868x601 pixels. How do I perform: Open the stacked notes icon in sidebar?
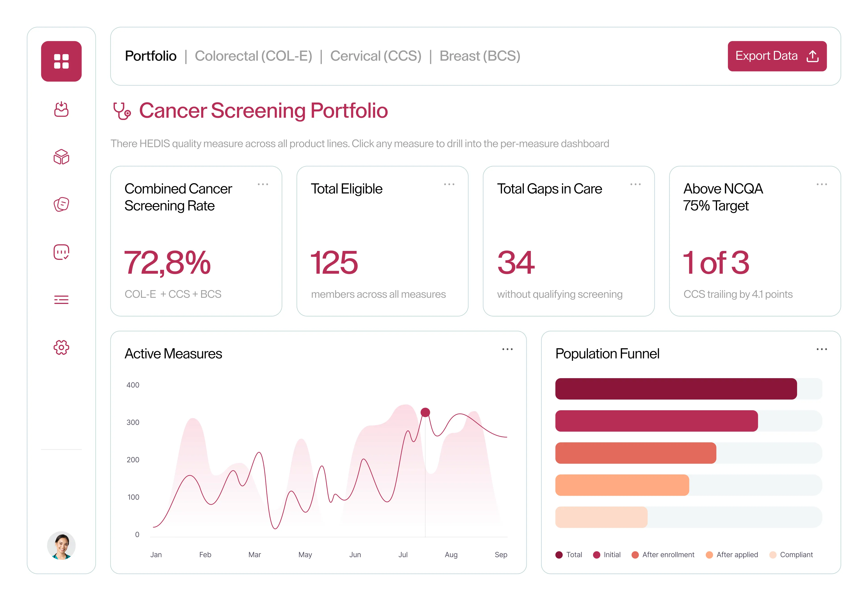[61, 205]
